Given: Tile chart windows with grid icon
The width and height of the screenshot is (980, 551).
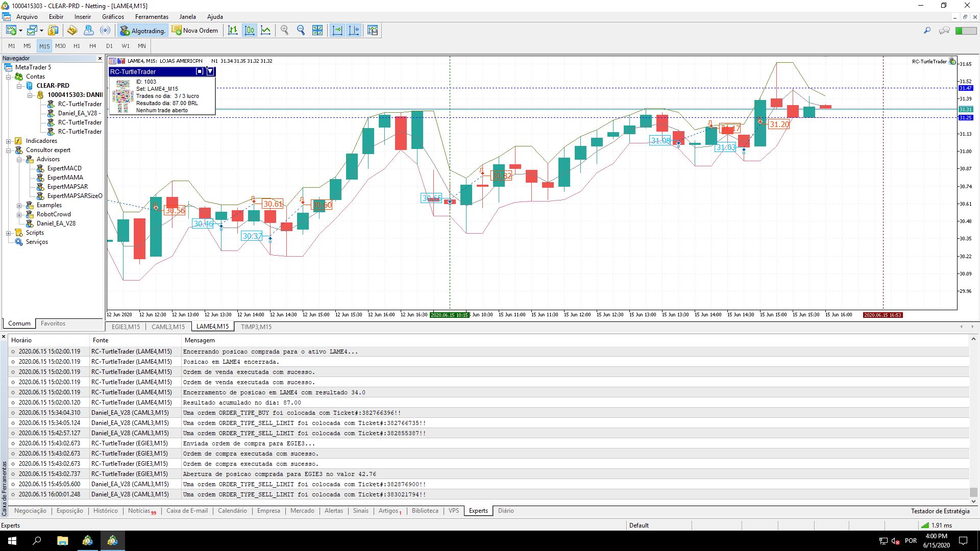Looking at the screenshot, I should tap(317, 31).
